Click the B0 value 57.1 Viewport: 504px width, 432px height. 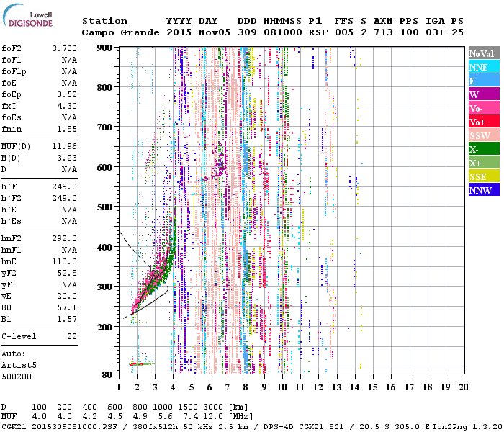[x=67, y=307]
